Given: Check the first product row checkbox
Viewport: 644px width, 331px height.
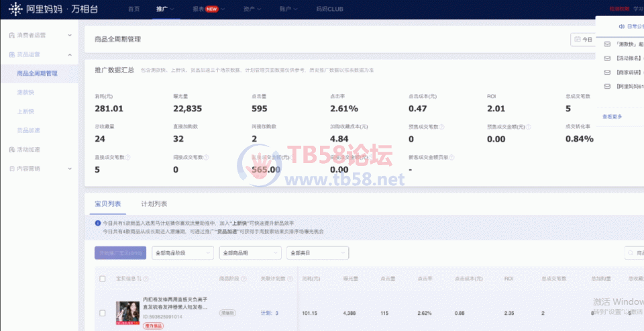Looking at the screenshot, I should 102,313.
